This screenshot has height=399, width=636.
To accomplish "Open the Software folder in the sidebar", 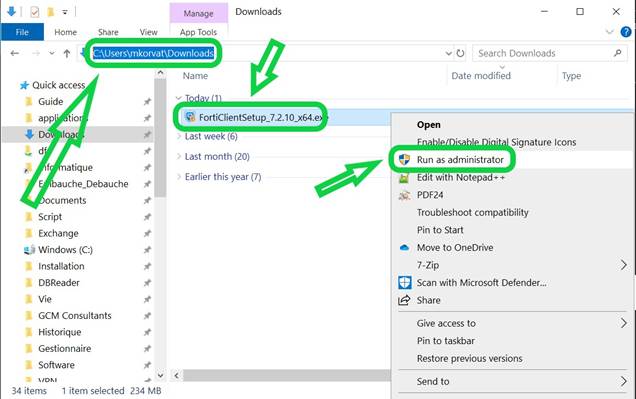I will click(56, 365).
